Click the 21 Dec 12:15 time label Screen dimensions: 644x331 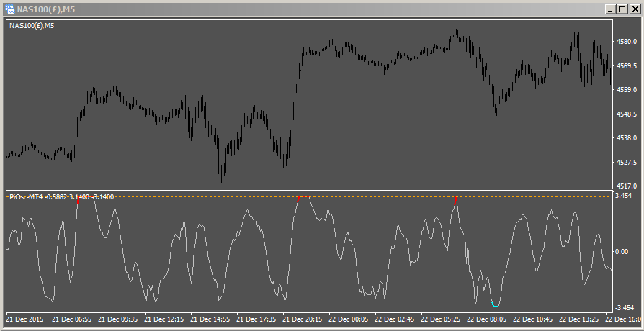(x=164, y=319)
